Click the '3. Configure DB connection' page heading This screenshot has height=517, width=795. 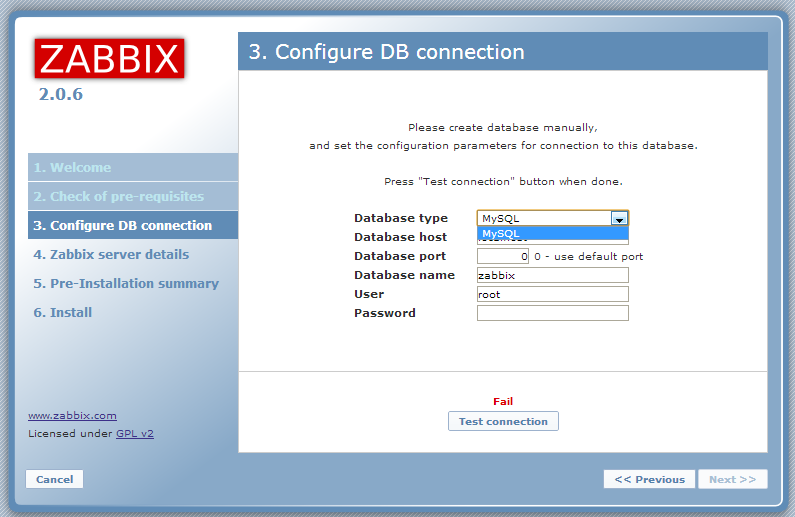click(386, 52)
